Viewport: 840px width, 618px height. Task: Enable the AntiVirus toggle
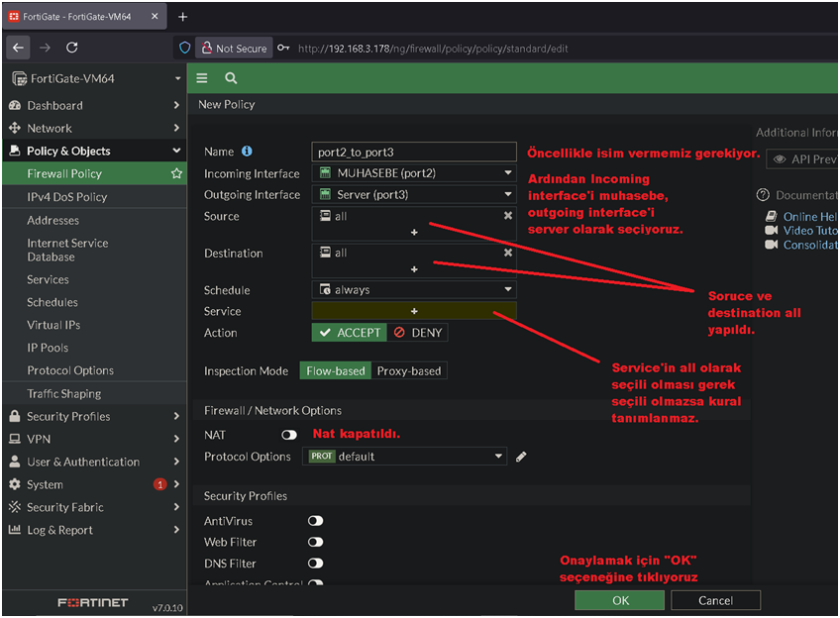[x=316, y=521]
